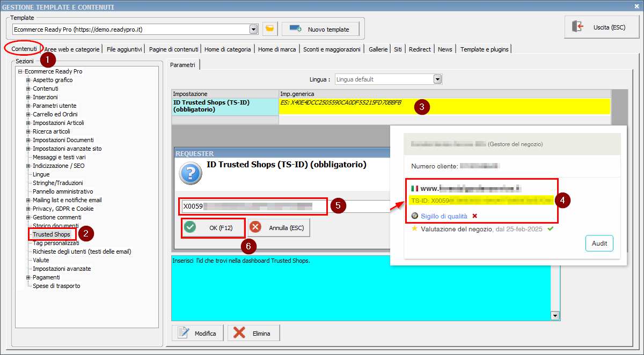Expand the Aspetto grafico node
Image resolution: width=644 pixels, height=355 pixels.
28,80
